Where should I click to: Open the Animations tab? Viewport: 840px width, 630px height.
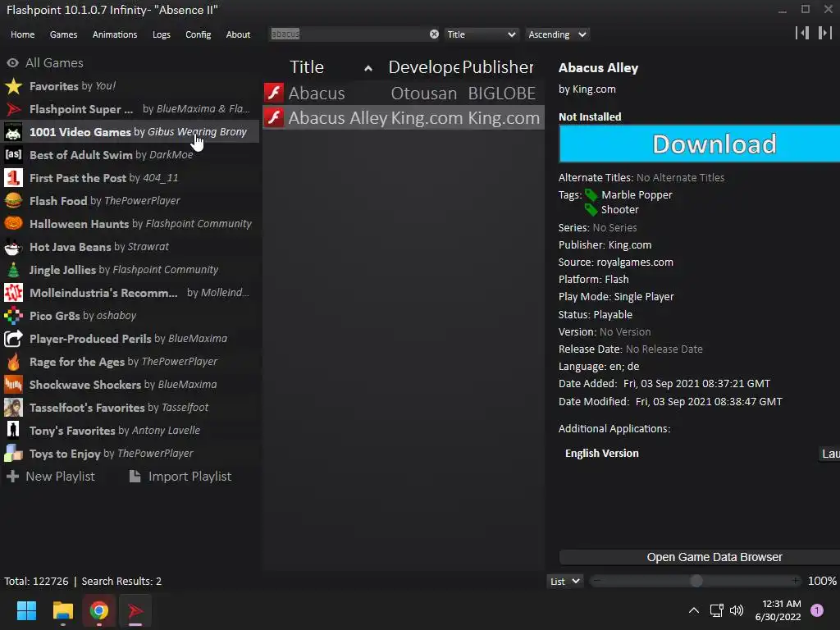(x=115, y=34)
